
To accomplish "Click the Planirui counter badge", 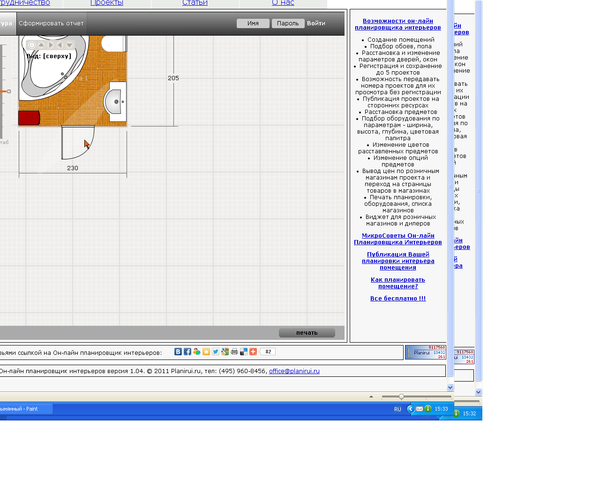I will 427,352.
